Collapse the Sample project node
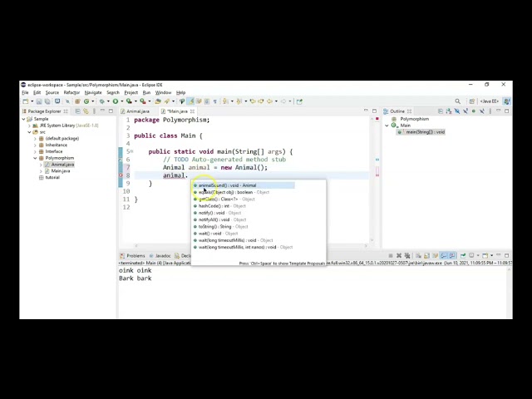The height and width of the screenshot is (399, 532). pos(24,119)
